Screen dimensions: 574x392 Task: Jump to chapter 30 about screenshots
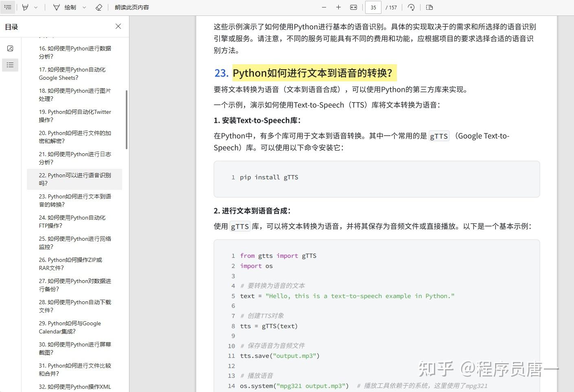[x=75, y=348]
